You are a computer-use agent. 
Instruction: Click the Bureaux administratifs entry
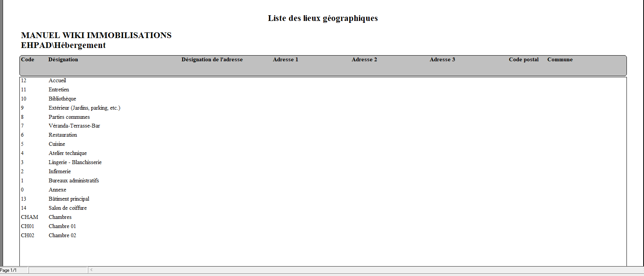coord(74,180)
